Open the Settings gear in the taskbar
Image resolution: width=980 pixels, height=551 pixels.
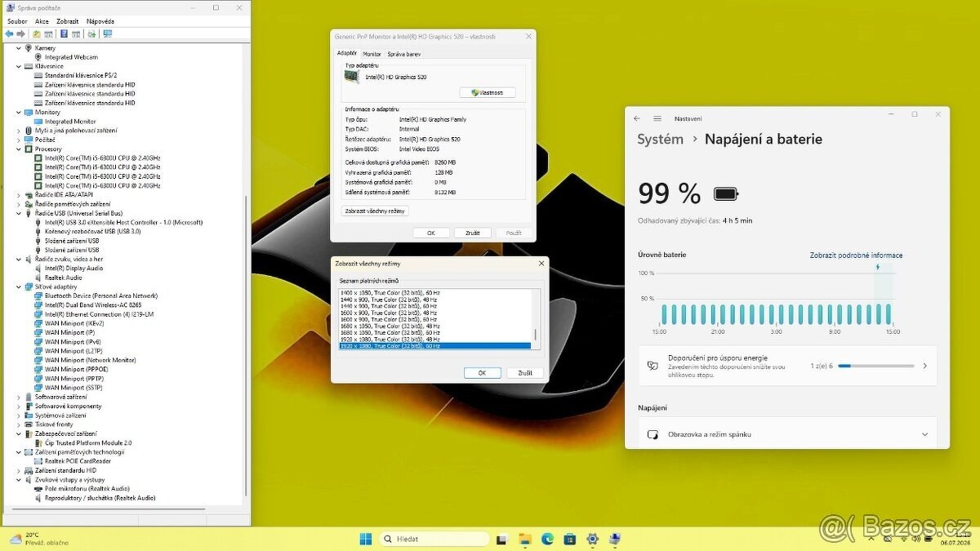coord(593,539)
